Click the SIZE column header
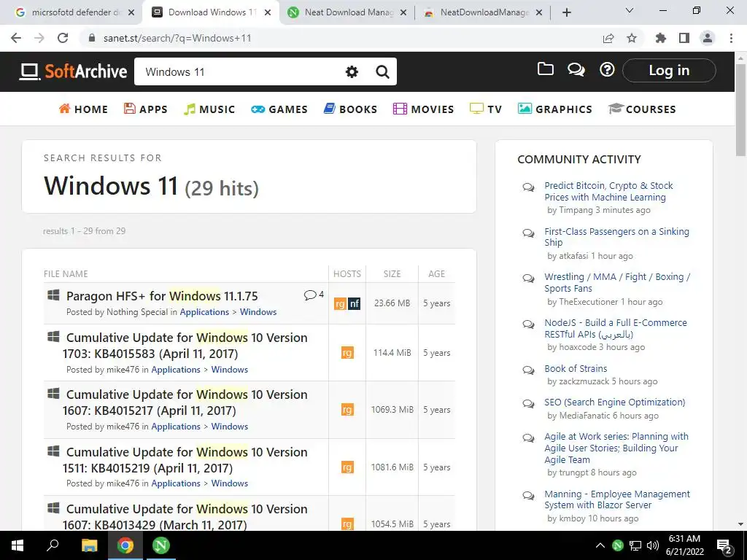Viewport: 747px width, 560px height. 392,274
